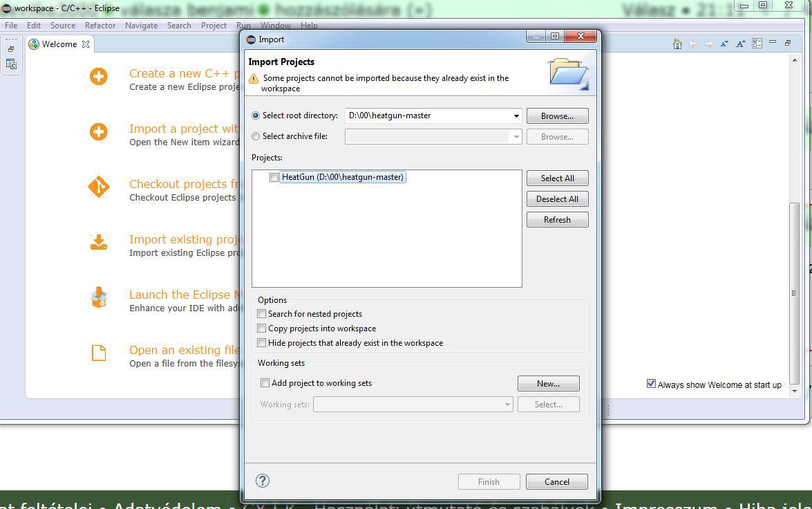Click the Deselect All button
812x509 pixels.
557,199
